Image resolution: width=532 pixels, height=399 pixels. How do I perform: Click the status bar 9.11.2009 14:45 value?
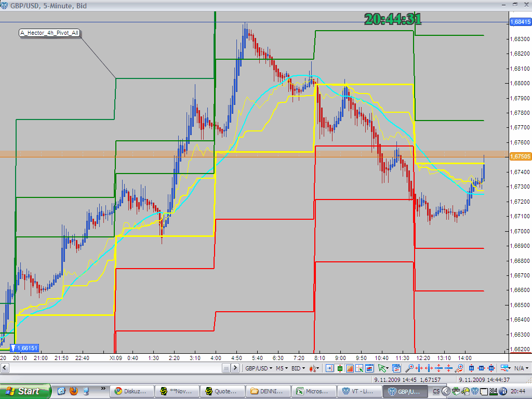click(x=395, y=380)
